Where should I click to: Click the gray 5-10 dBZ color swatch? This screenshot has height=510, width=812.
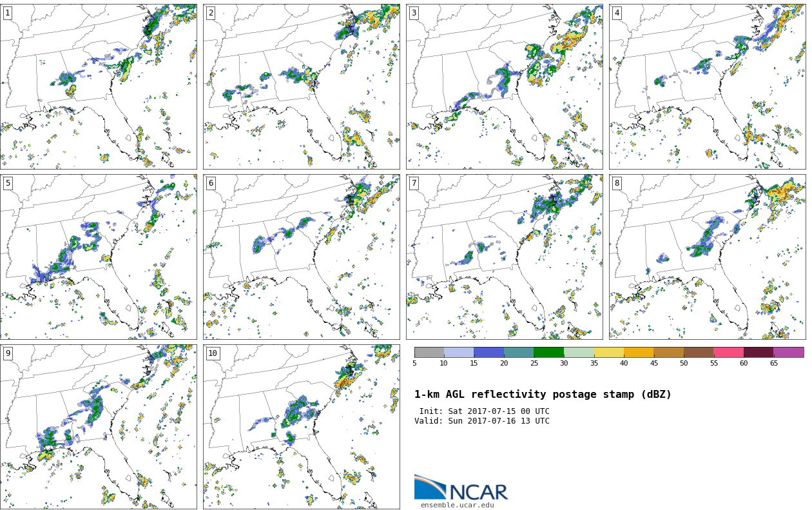(x=429, y=352)
